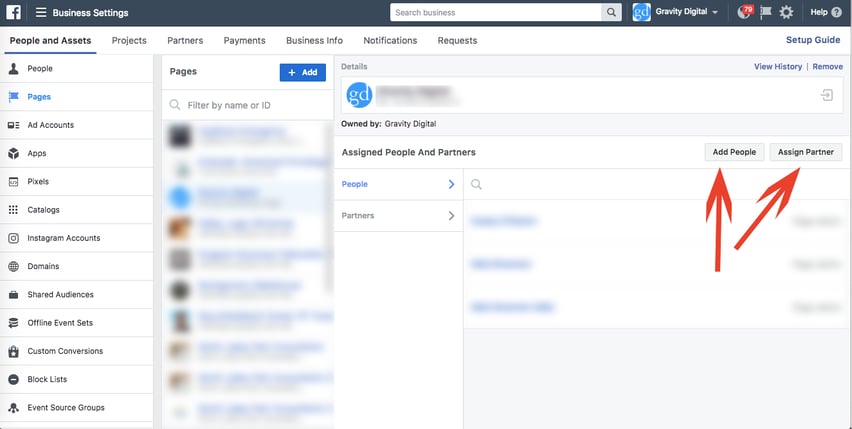852x429 pixels.
Task: Open the settings gear icon
Action: tap(786, 12)
